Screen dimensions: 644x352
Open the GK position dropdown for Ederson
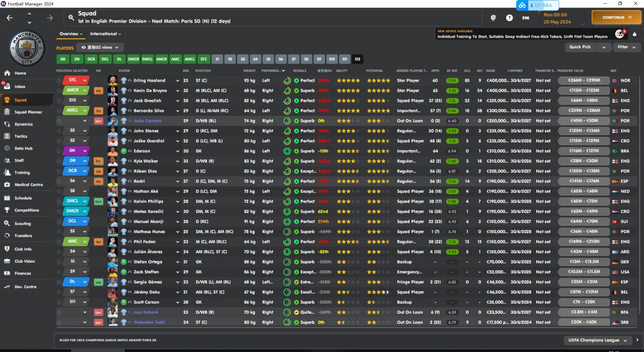[x=85, y=151]
